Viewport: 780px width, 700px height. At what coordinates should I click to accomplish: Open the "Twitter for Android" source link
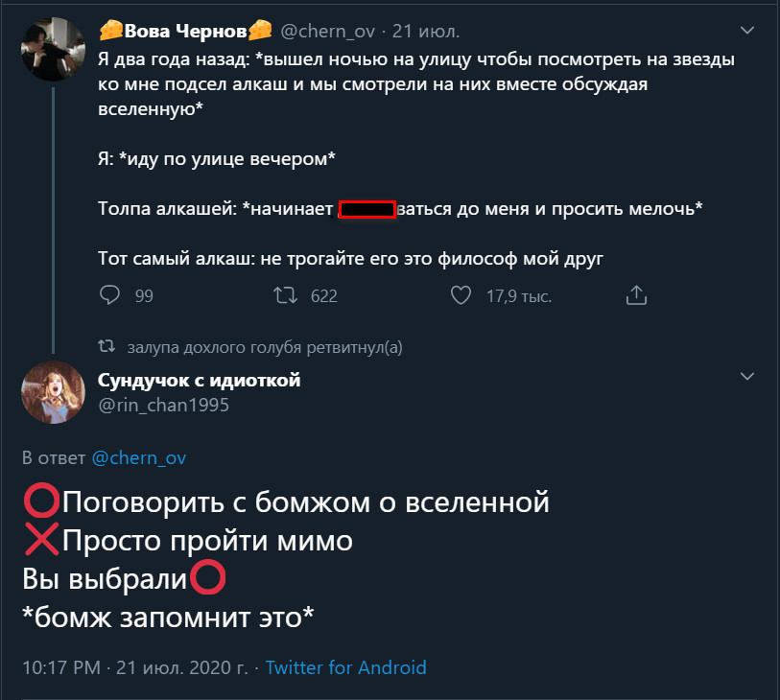coord(345,667)
